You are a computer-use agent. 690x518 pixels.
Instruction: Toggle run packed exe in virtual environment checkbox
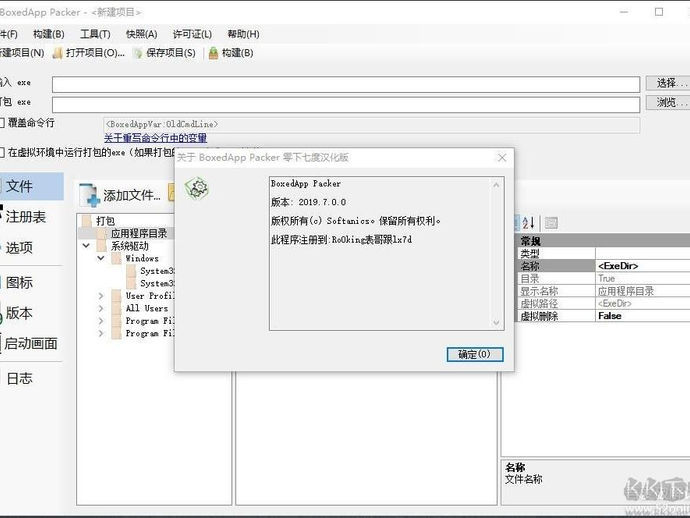pos(2,153)
